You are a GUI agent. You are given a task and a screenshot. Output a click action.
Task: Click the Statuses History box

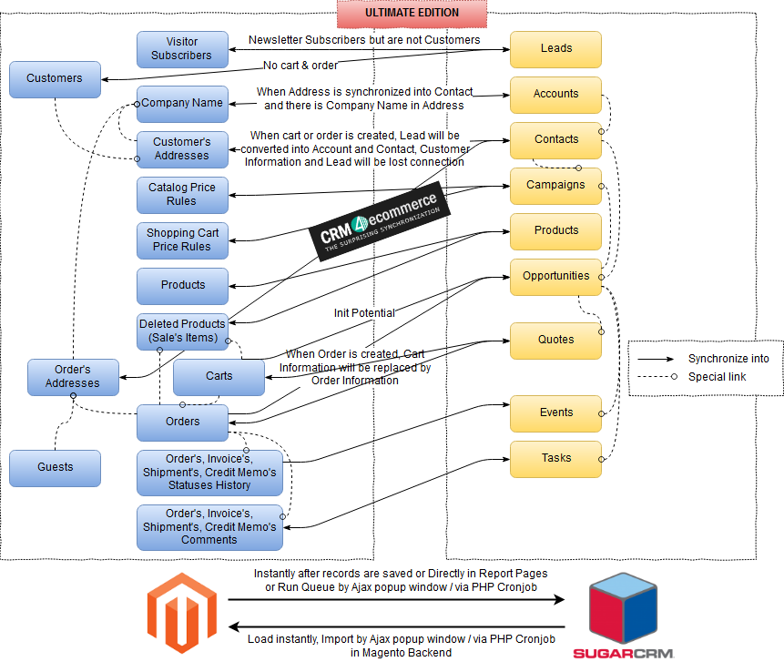pyautogui.click(x=210, y=473)
